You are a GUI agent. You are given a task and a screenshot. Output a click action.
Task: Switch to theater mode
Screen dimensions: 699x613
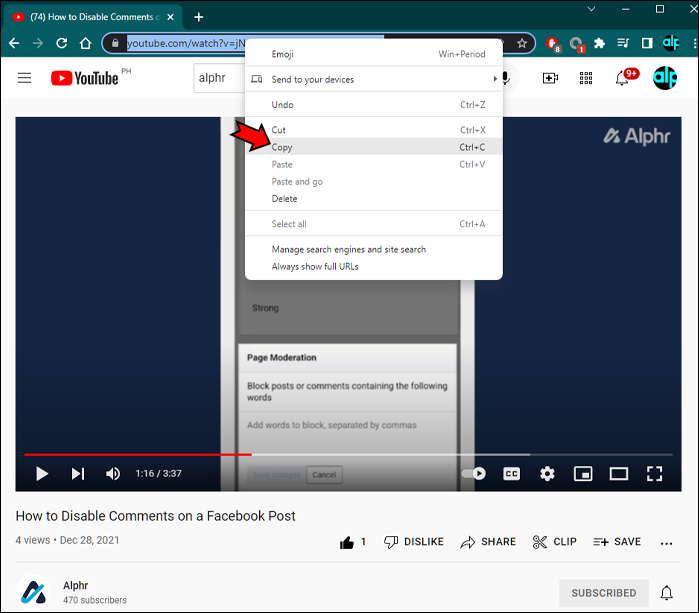619,473
